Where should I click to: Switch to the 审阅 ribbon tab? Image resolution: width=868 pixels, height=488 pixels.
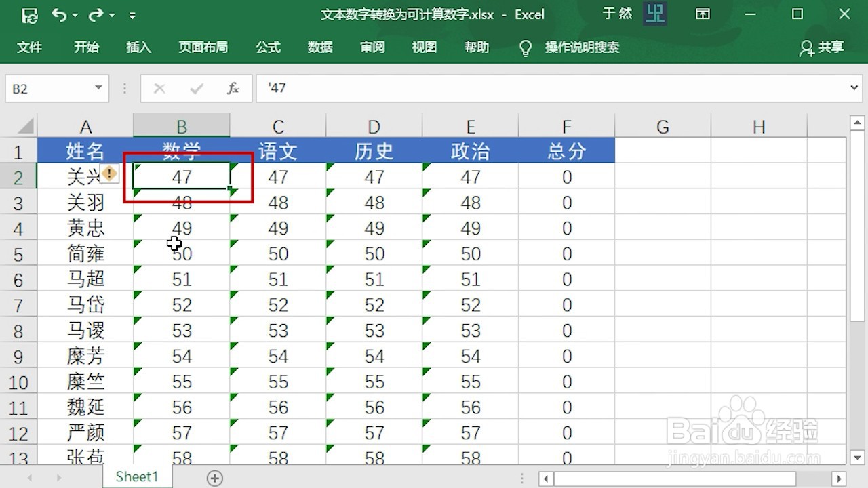point(372,47)
